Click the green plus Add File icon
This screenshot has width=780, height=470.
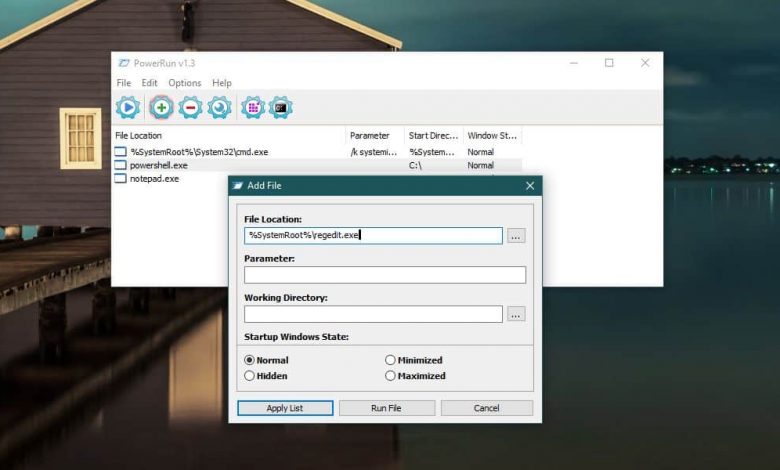pos(161,107)
